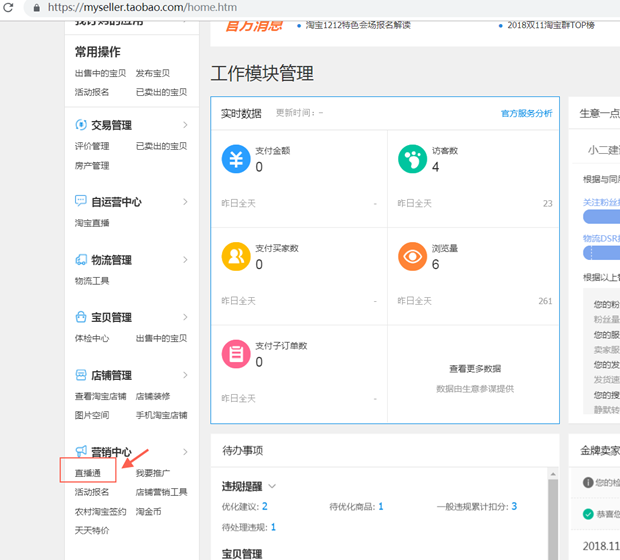The height and width of the screenshot is (560, 620).
Task: Open 淘宝直播 menu item
Action: pyautogui.click(x=92, y=223)
